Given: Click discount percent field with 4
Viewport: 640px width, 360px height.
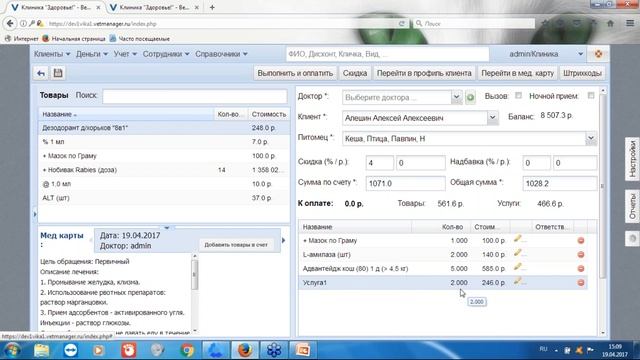Looking at the screenshot, I should click(x=379, y=163).
